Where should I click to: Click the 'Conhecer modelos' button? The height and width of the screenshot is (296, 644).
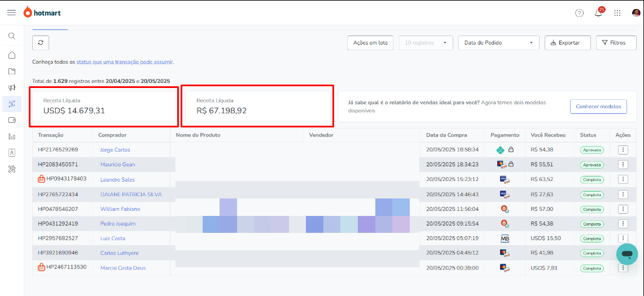pyautogui.click(x=598, y=107)
